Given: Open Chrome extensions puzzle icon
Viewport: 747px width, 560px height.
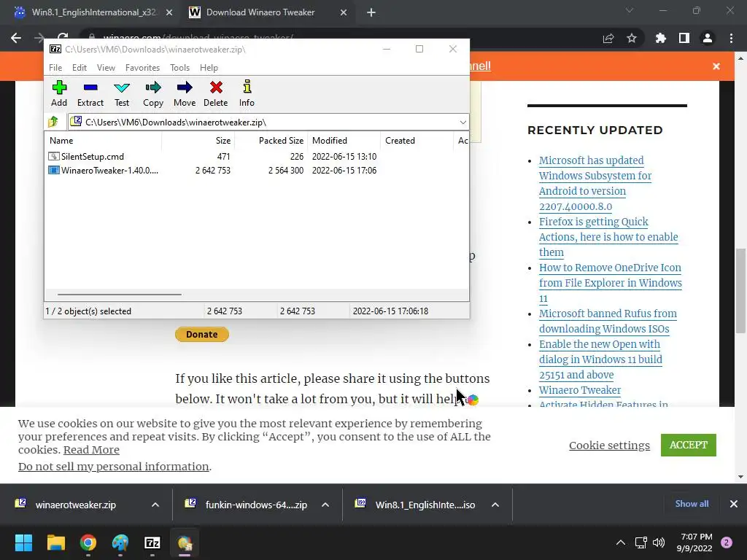Looking at the screenshot, I should [661, 38].
